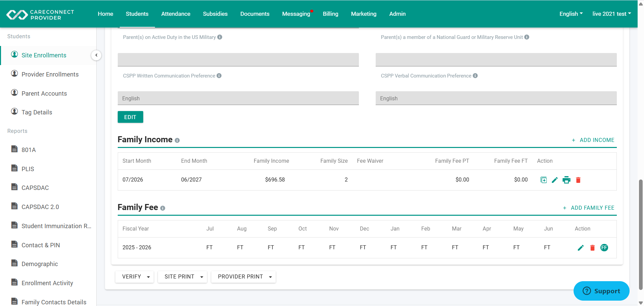Click the page vertical scrollbar thumb

point(641,235)
